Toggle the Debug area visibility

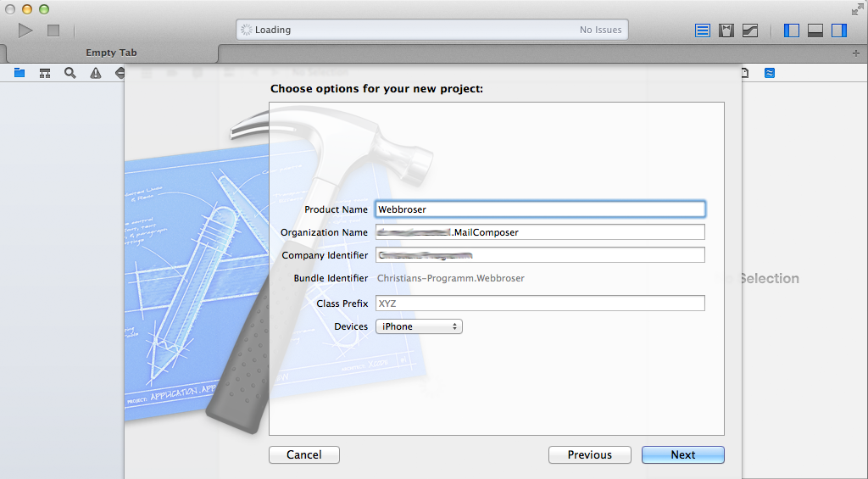pos(815,31)
